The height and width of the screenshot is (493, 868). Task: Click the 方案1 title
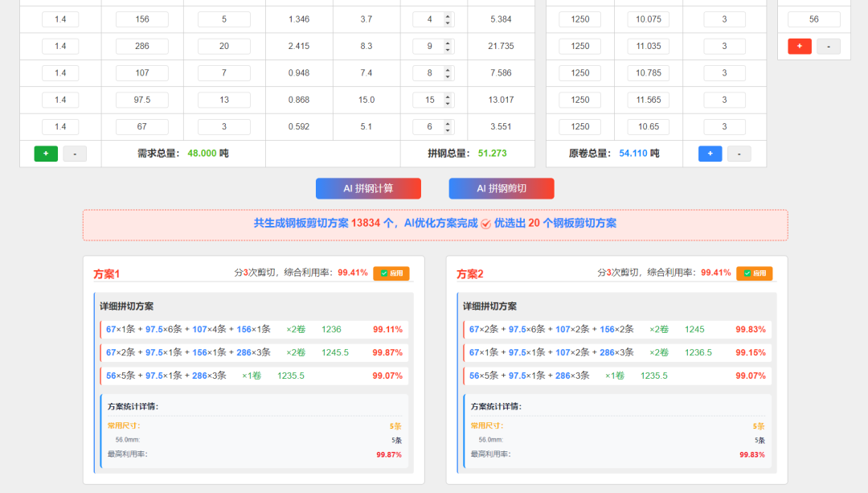106,273
